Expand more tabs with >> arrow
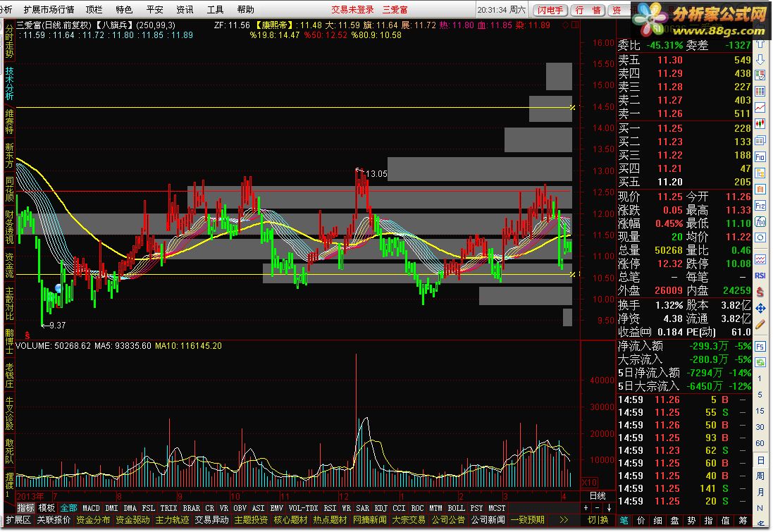 564,520
